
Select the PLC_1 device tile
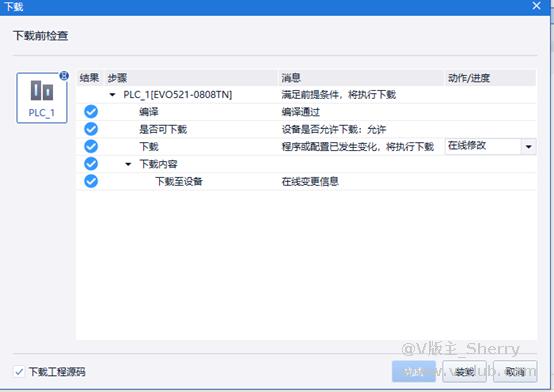pyautogui.click(x=42, y=98)
